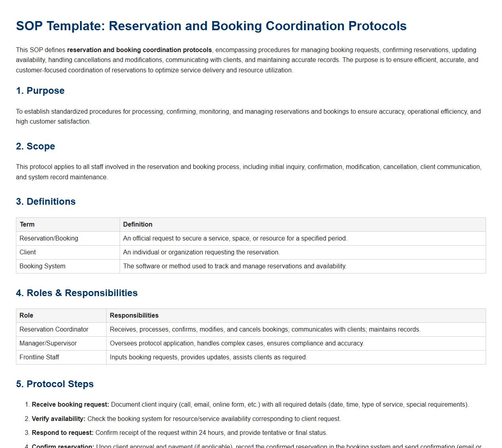Image resolution: width=502 pixels, height=448 pixels.
Task: Click the "Client" term cell
Action: 27,252
